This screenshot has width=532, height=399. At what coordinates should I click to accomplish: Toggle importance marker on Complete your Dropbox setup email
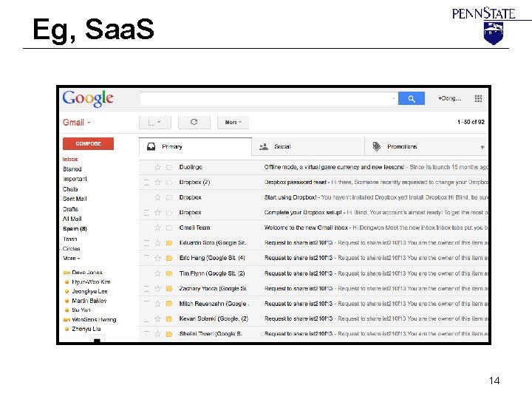tap(169, 213)
